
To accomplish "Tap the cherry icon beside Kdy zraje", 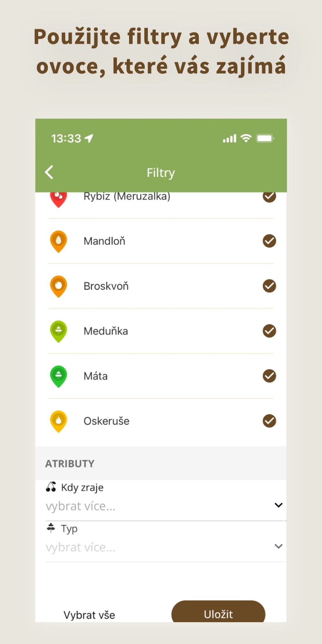I will [x=51, y=487].
